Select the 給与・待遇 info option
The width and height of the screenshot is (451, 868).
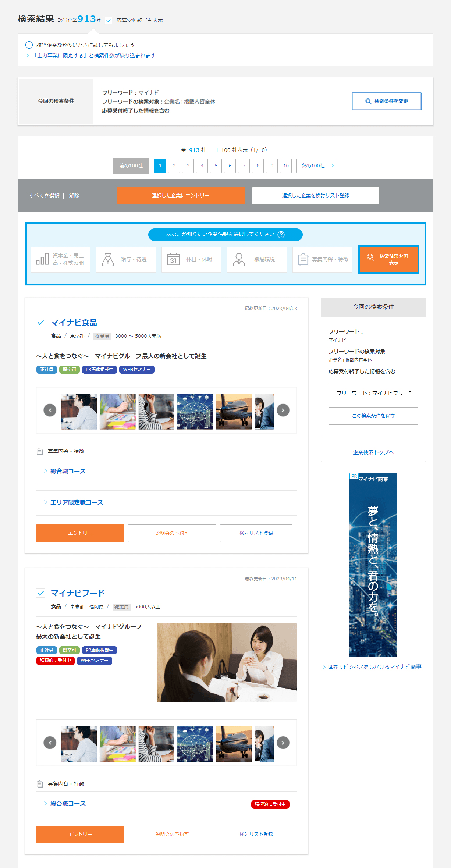coord(126,260)
